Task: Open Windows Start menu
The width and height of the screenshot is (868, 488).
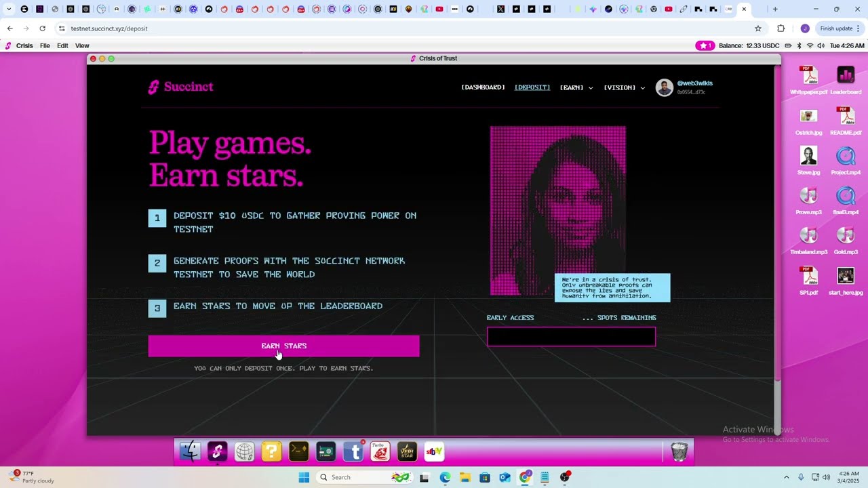Action: click(x=304, y=477)
